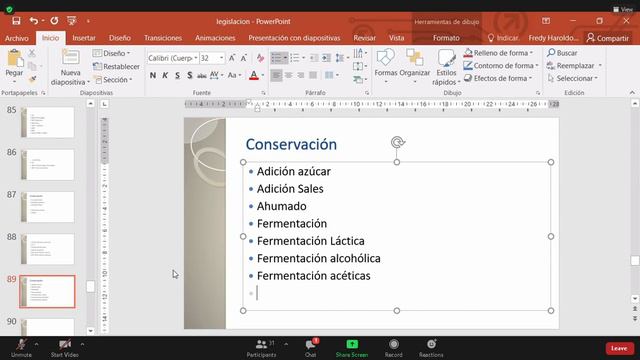Open the Archivo tab
The image size is (640, 360).
coord(17,38)
